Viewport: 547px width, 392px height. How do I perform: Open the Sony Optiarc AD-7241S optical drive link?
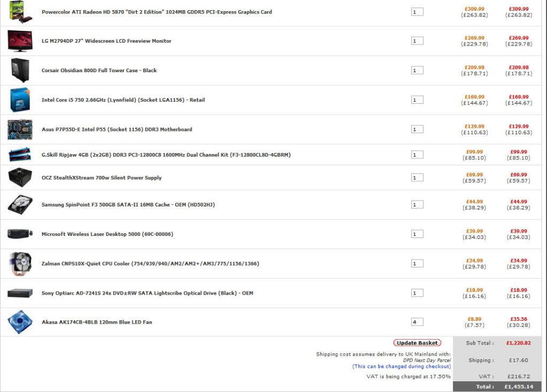click(x=147, y=293)
